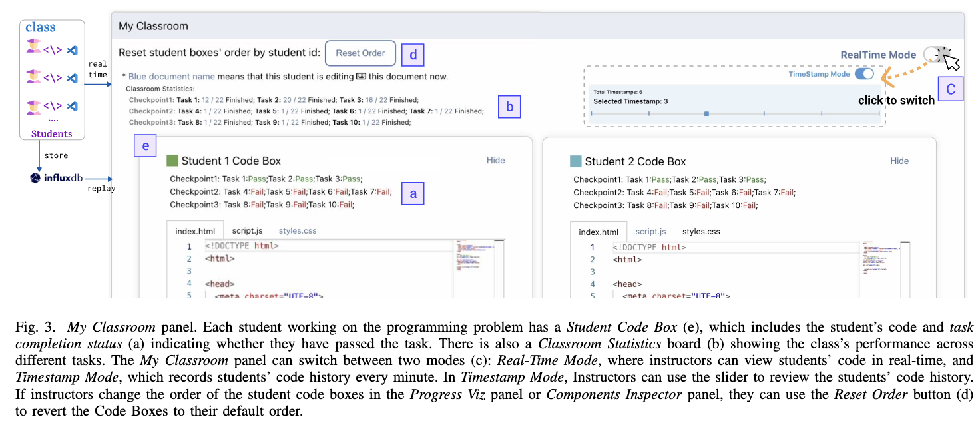980x429 pixels.
Task: Click the DOCTYPE line in Student 2 editor
Action: [x=649, y=247]
